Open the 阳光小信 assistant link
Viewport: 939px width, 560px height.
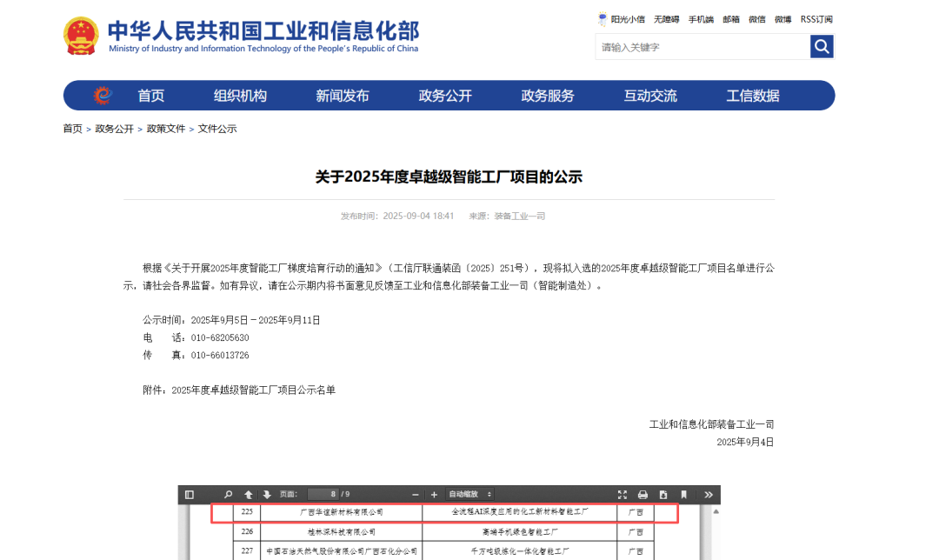621,19
